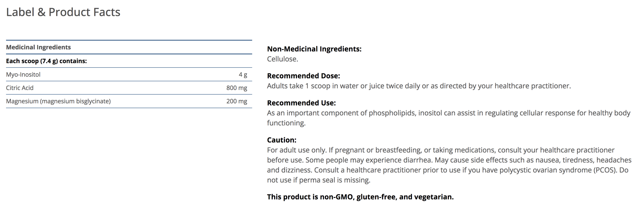Click the "Label & Product Facts" heading
Image resolution: width=644 pixels, height=210 pixels.
[x=63, y=12]
